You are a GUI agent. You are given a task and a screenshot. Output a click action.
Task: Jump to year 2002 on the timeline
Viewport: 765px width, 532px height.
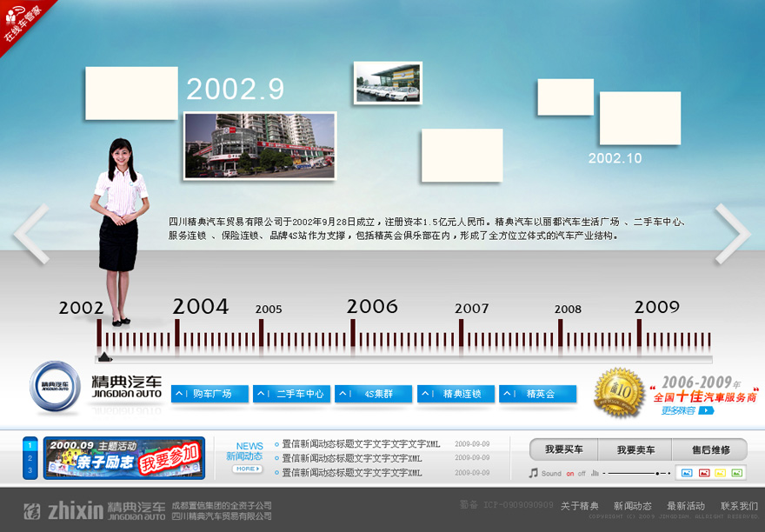pos(81,308)
